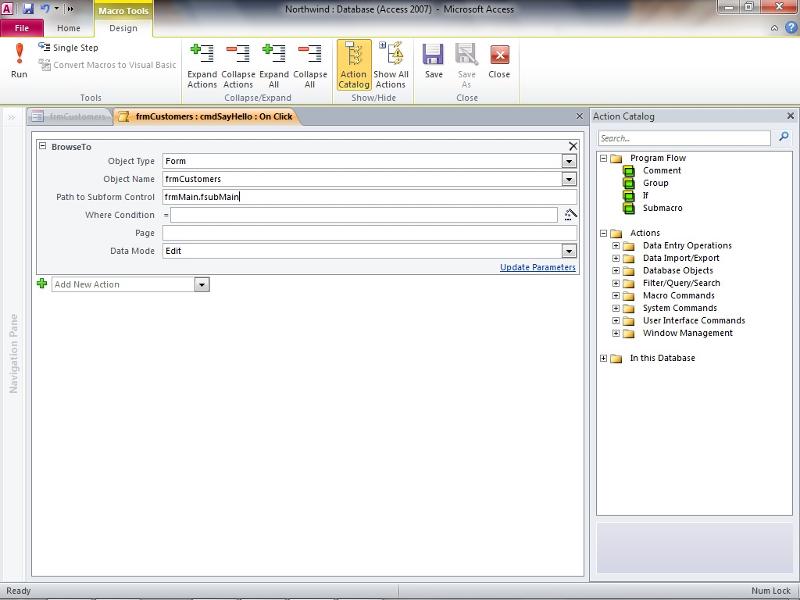Image resolution: width=800 pixels, height=600 pixels.
Task: Expand the Filter/Query/Search folder
Action: (x=616, y=283)
